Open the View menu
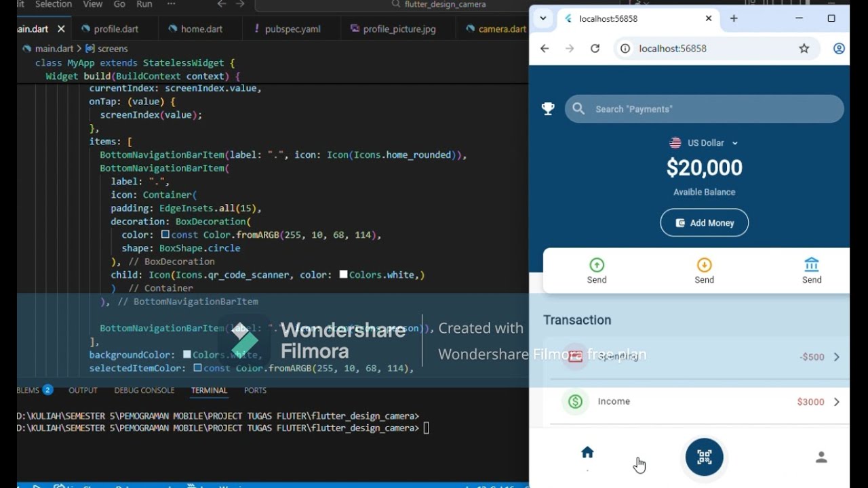 [92, 4]
